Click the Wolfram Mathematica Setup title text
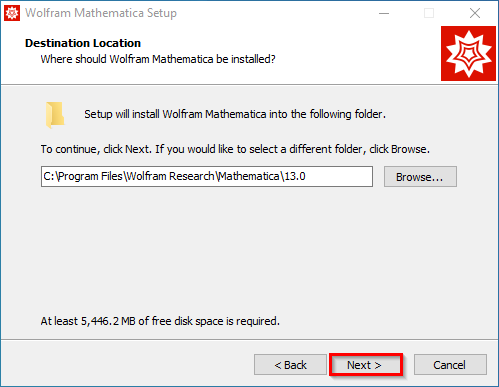 (101, 13)
